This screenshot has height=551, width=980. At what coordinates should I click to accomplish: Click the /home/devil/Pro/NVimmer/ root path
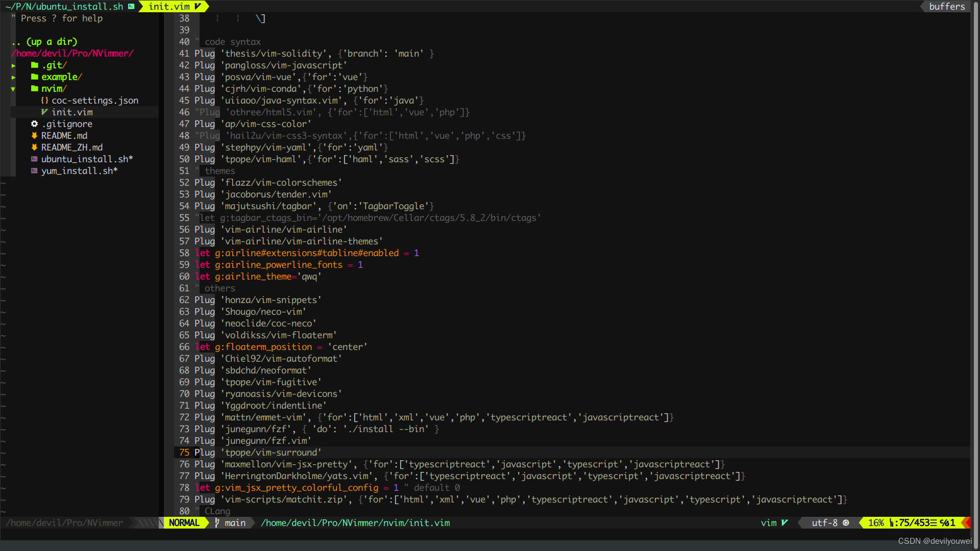coord(72,54)
